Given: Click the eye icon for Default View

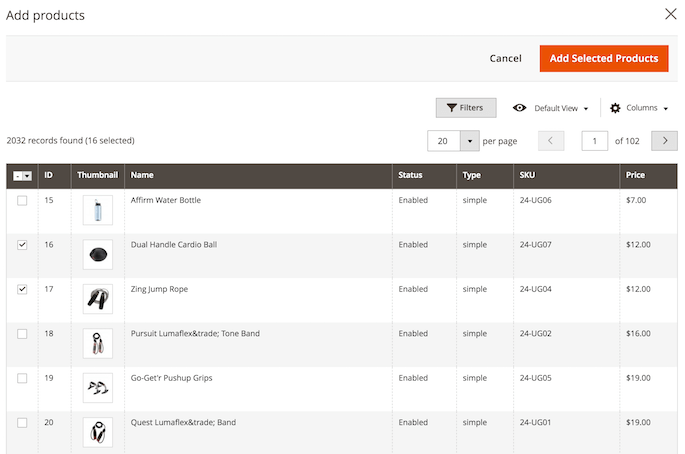Looking at the screenshot, I should (519, 107).
